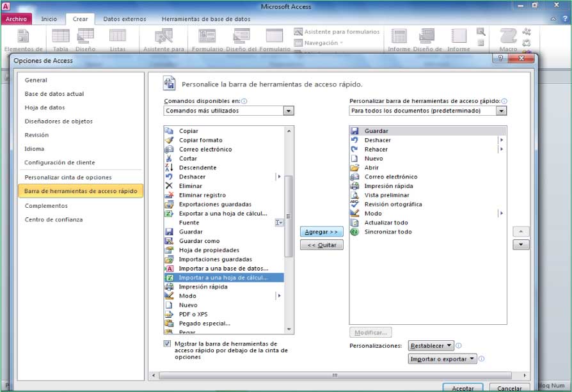Click the Revisión ortográfica icon
572x392 pixels.
[354, 204]
